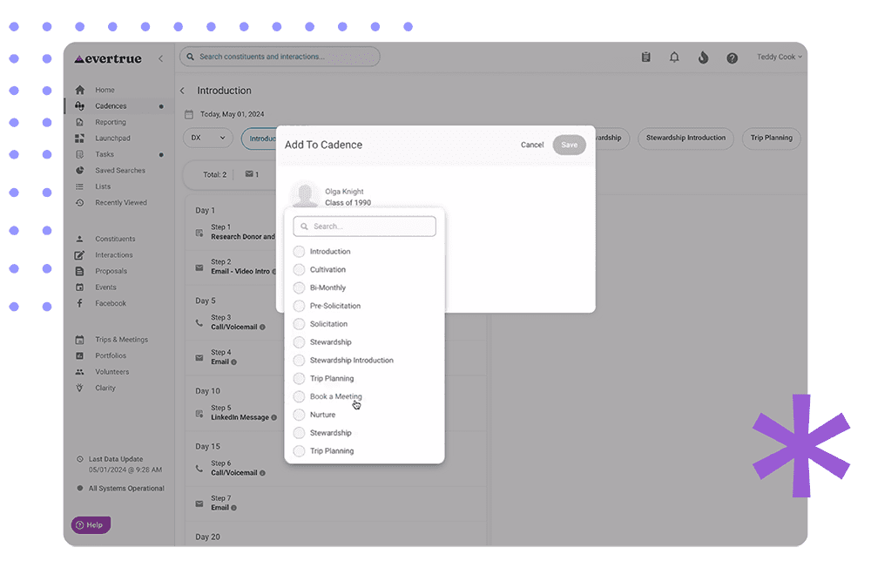Go back using Introduction back arrow

point(183,91)
